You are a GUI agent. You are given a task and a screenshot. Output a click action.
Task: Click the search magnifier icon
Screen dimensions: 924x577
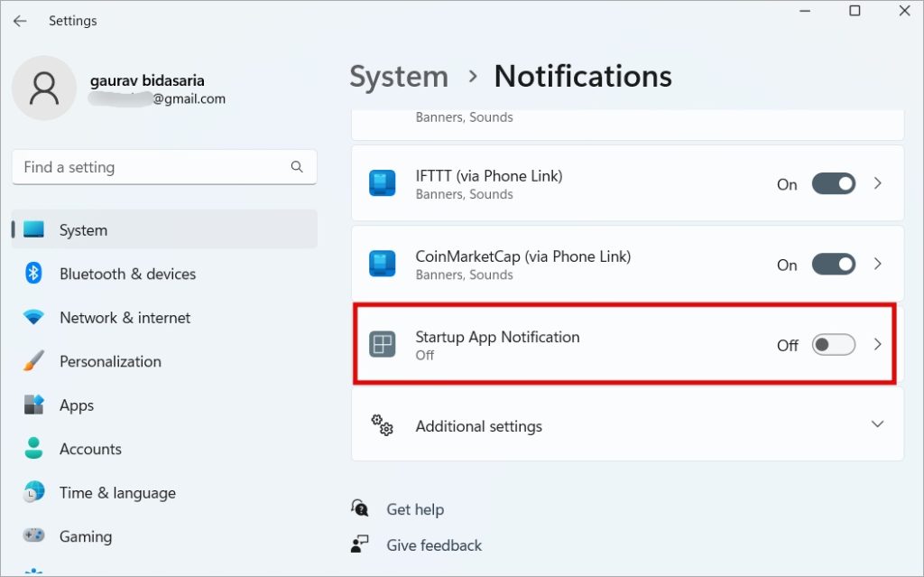297,167
